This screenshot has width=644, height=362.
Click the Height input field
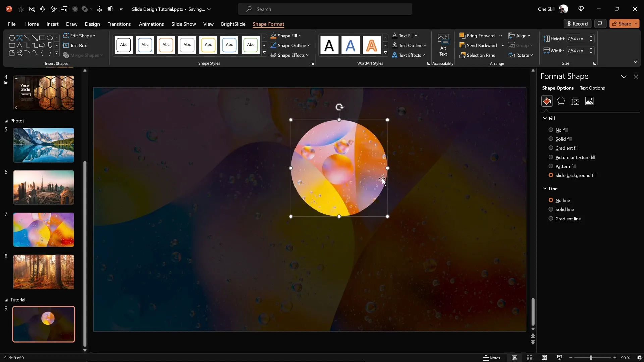click(x=577, y=39)
